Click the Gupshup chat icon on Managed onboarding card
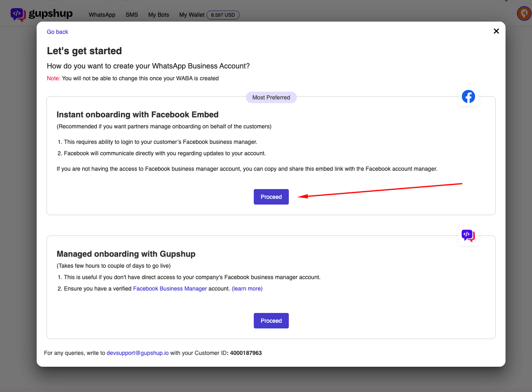The image size is (532, 392). [468, 236]
